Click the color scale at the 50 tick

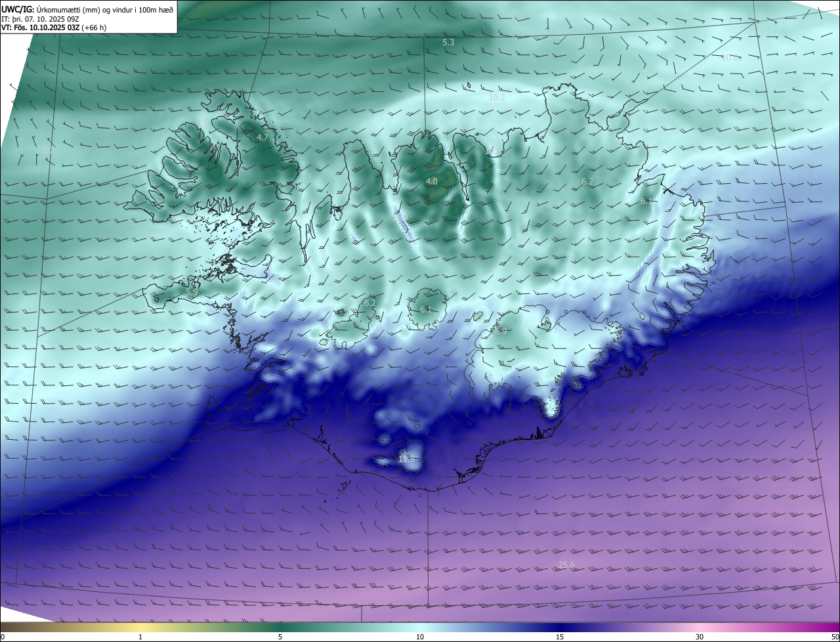pyautogui.click(x=835, y=637)
